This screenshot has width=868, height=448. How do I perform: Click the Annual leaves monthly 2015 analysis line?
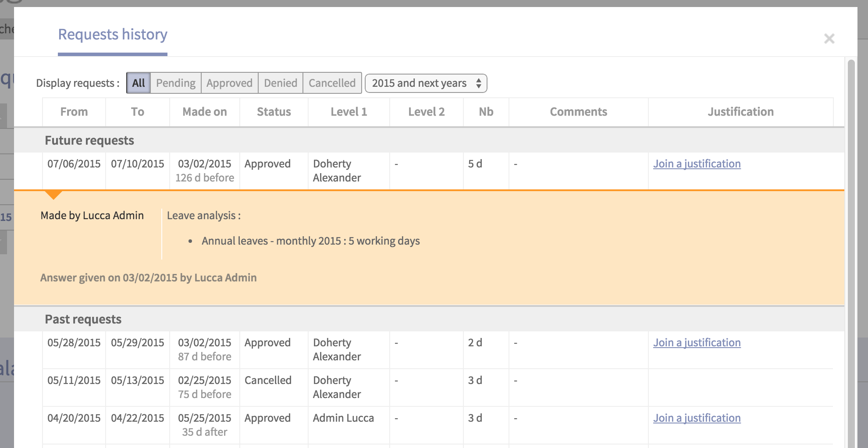(x=311, y=241)
